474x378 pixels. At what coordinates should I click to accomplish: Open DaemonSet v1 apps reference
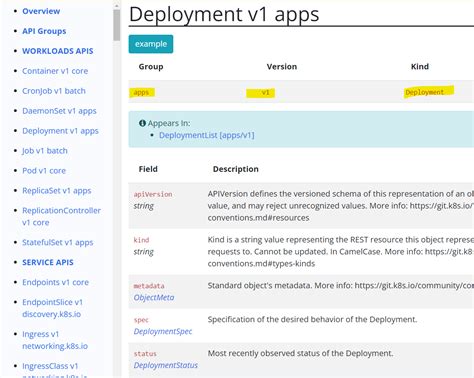[59, 111]
